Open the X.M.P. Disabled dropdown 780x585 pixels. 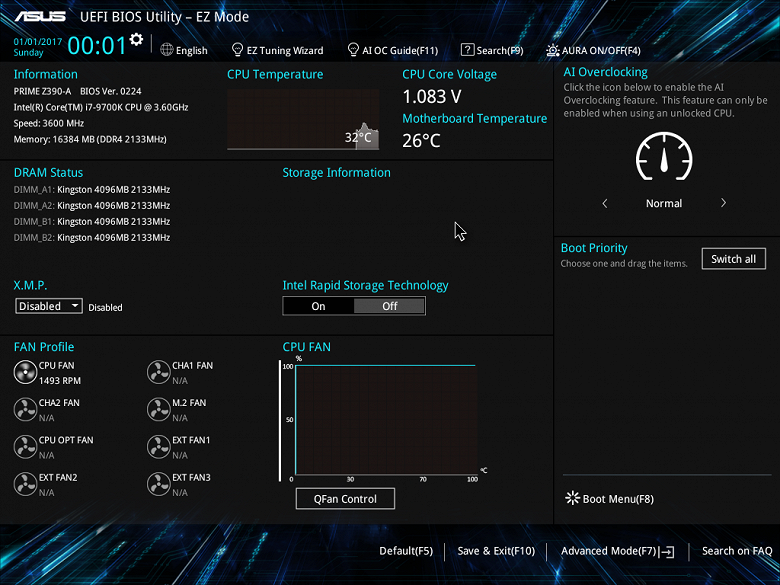(x=49, y=306)
